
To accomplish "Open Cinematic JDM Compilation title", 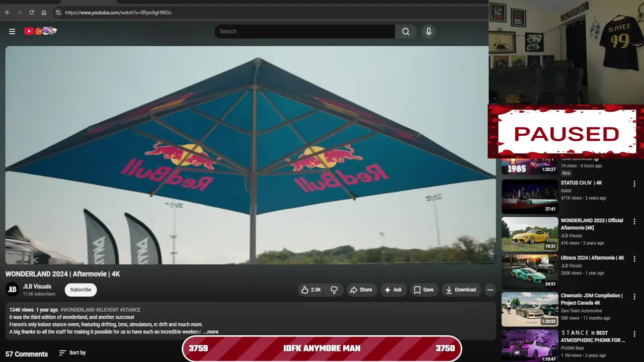I will tap(592, 299).
